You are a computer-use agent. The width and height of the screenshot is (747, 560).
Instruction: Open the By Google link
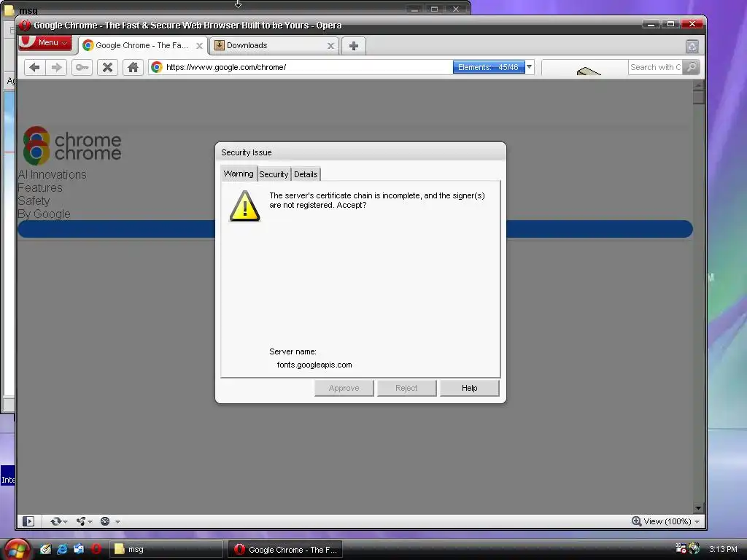point(44,214)
